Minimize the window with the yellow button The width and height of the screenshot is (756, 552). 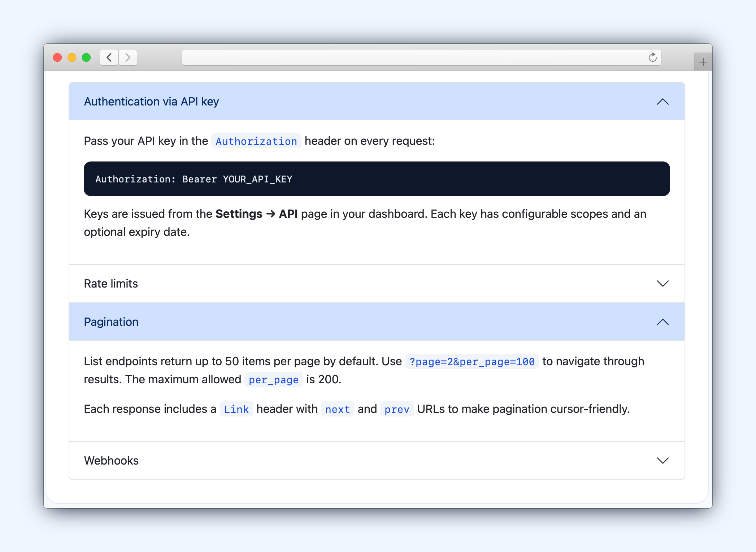[72, 57]
